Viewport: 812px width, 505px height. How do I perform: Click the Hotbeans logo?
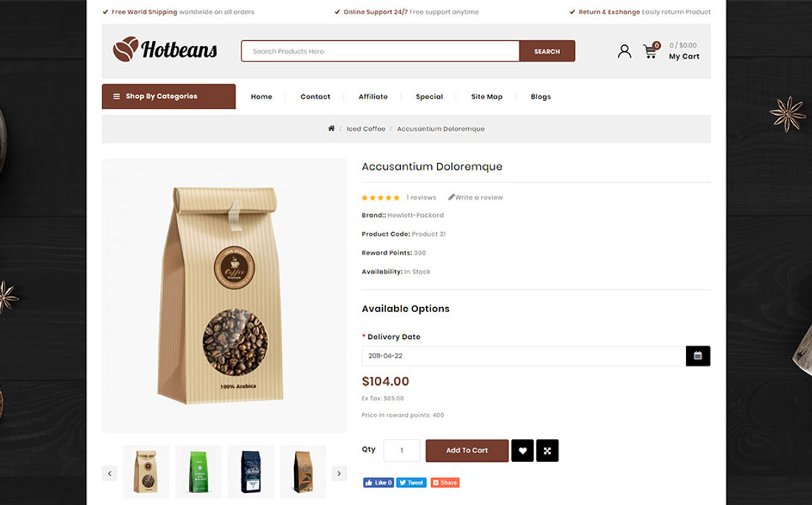pyautogui.click(x=164, y=50)
